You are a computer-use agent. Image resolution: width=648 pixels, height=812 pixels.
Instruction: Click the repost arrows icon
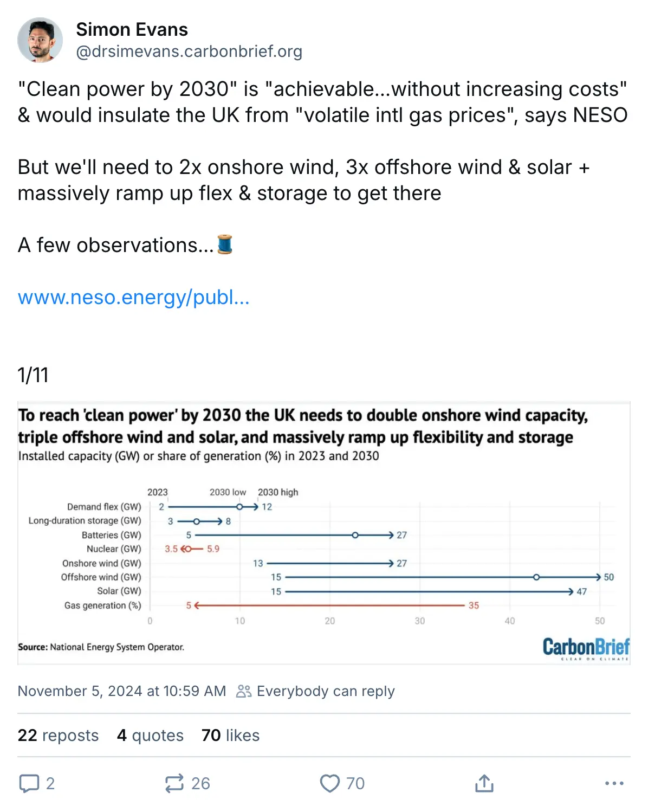coord(174,783)
